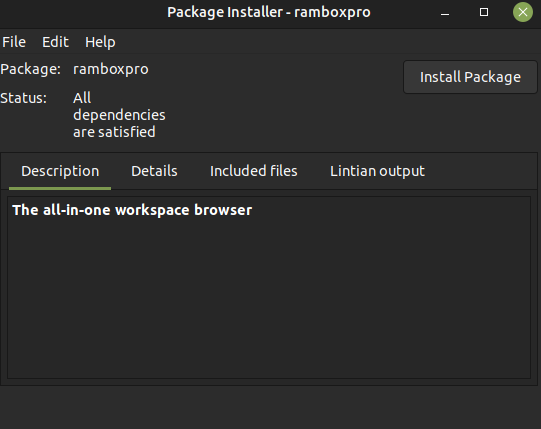Show the Included files tab
This screenshot has height=429, width=541.
tap(254, 171)
